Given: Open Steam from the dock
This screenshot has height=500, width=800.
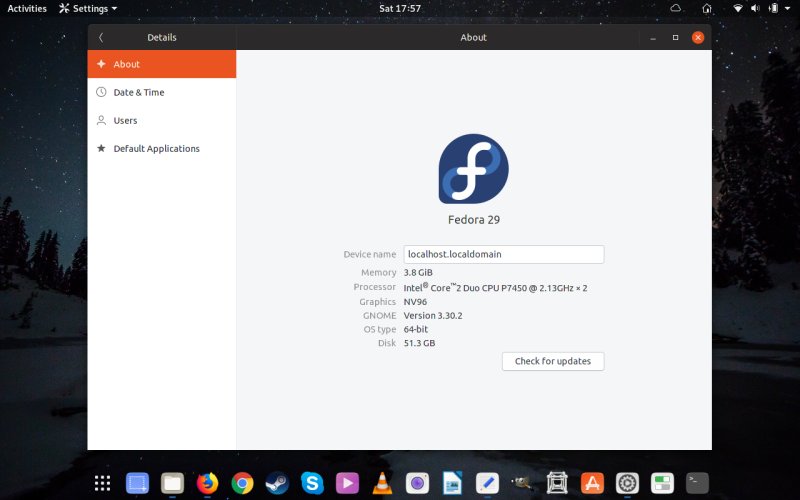Looking at the screenshot, I should 277,484.
